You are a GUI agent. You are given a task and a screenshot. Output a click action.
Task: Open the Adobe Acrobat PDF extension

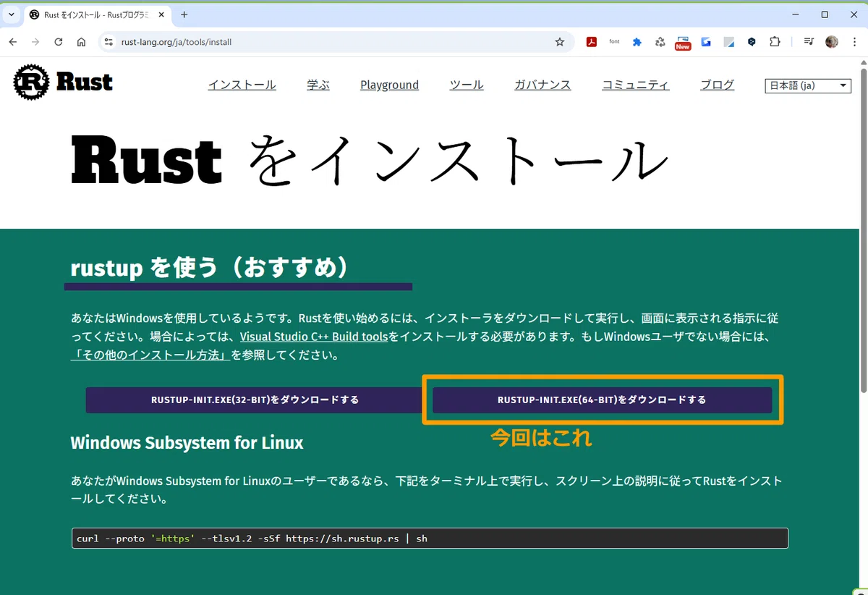coord(591,42)
